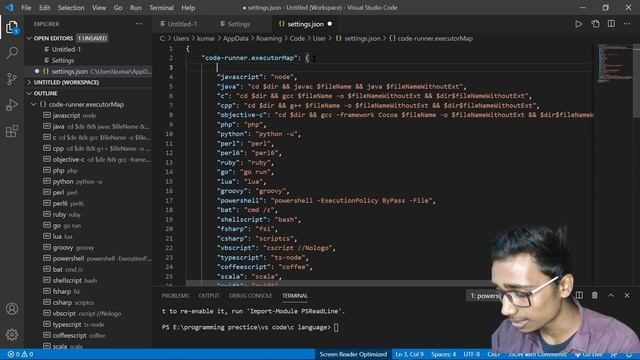Select powershell item in Outline
640x360 pixels.
(x=88, y=259)
